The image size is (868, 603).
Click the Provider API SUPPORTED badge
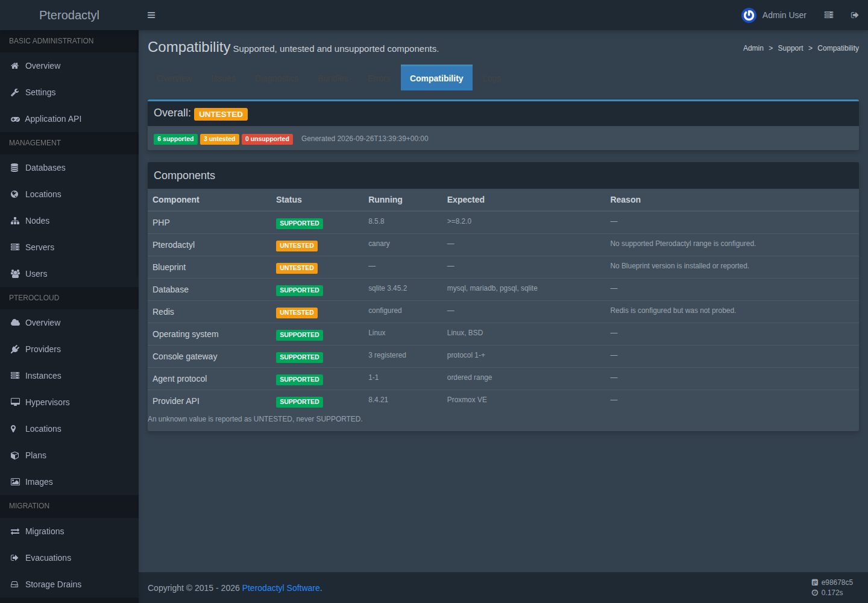[300, 402]
